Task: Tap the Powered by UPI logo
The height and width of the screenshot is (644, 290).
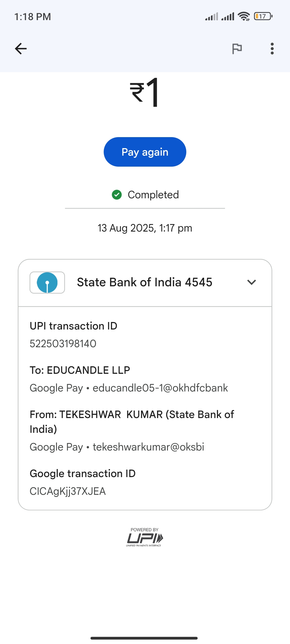Action: point(145,537)
